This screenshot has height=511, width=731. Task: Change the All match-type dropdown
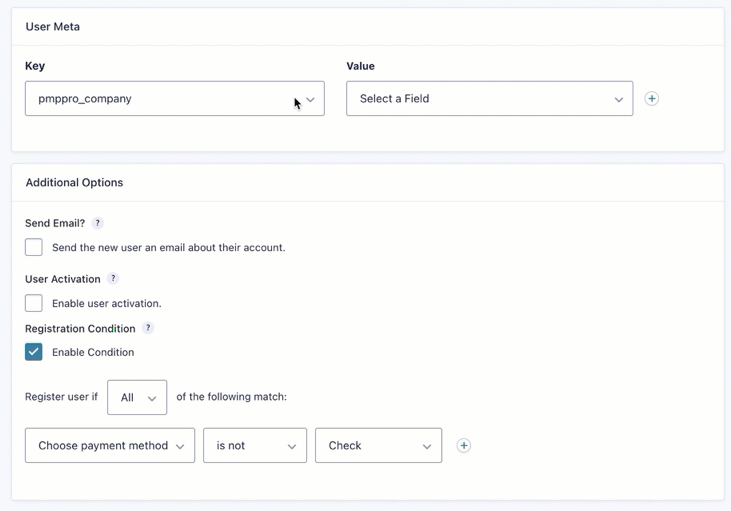point(137,397)
